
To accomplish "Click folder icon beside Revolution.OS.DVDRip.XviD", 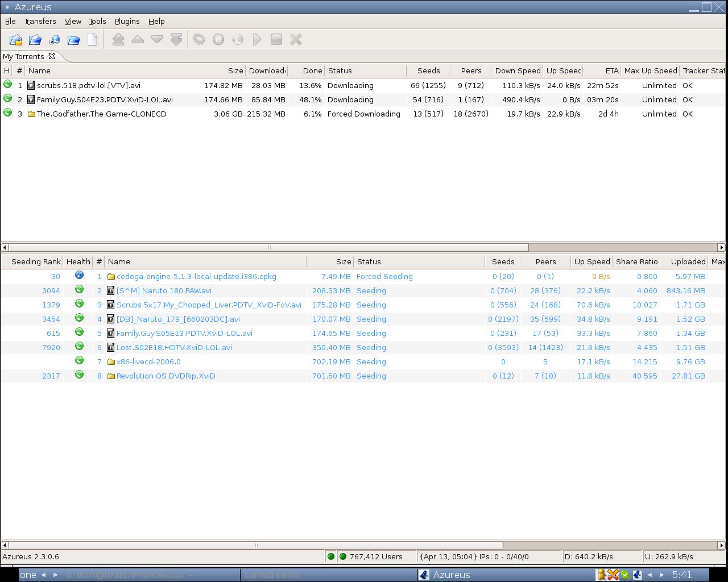I will 111,376.
